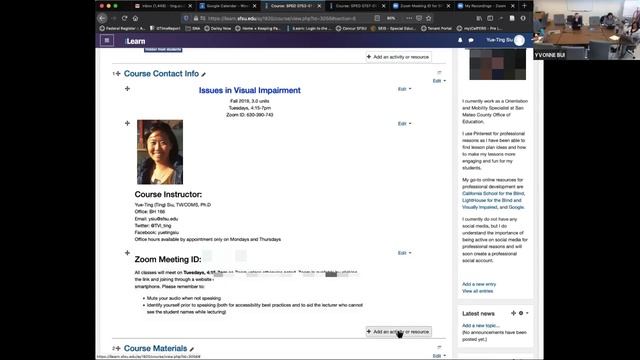Screen dimensions: 640x360
Task: Open Course Contact Info section Edit dropdown
Action: 439,81
